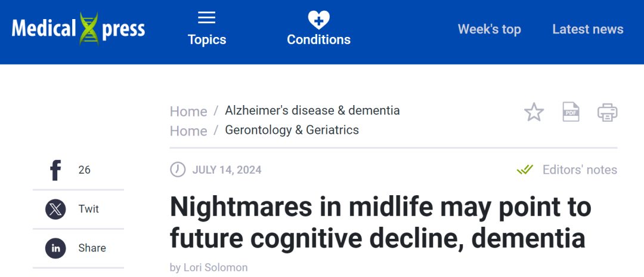
Task: Open the Topics menu label
Action: click(206, 40)
